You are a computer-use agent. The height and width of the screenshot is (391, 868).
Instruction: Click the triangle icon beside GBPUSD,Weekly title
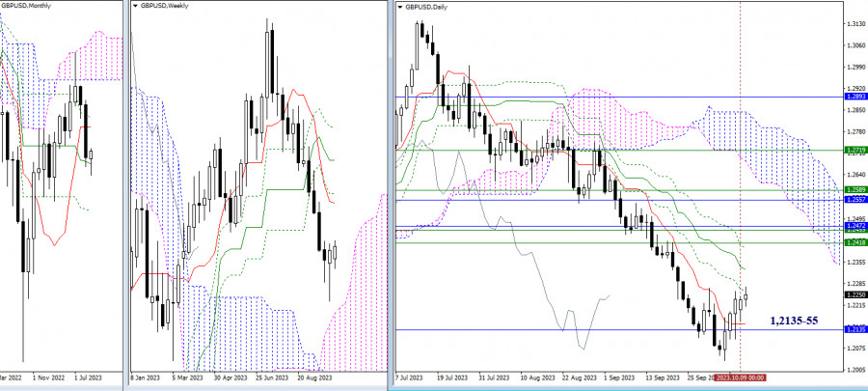[136, 6]
